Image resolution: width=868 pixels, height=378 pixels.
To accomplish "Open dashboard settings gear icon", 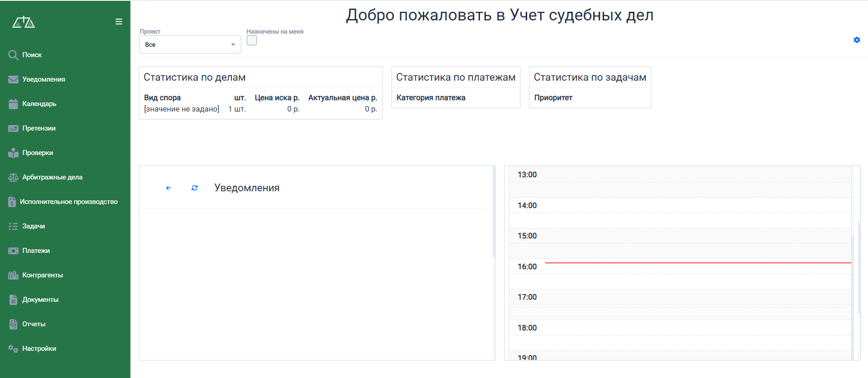I will tap(856, 40).
